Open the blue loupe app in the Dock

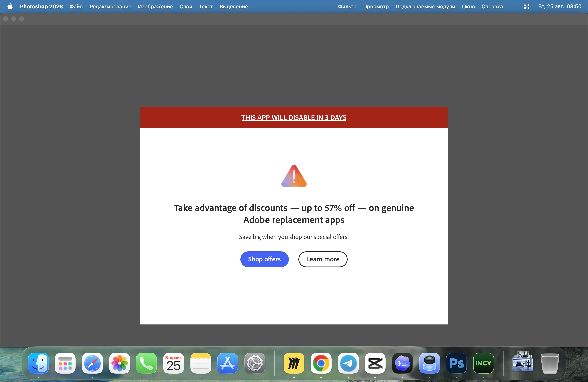click(x=429, y=363)
